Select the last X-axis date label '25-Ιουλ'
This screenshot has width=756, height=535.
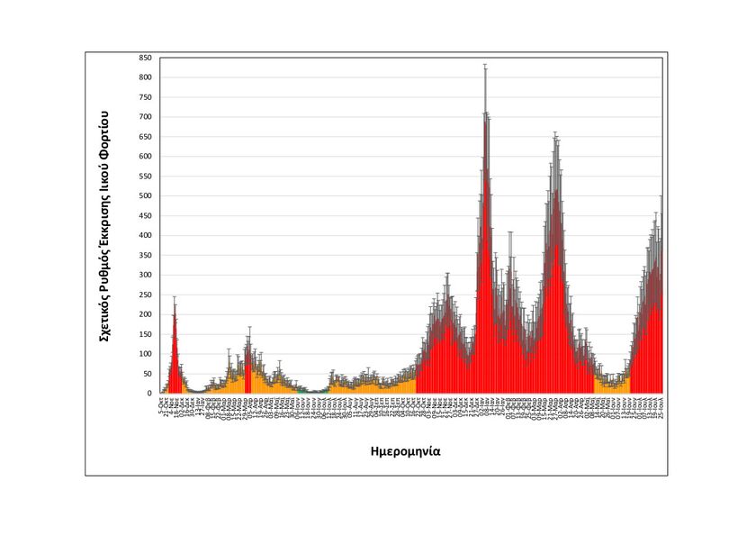(661, 405)
